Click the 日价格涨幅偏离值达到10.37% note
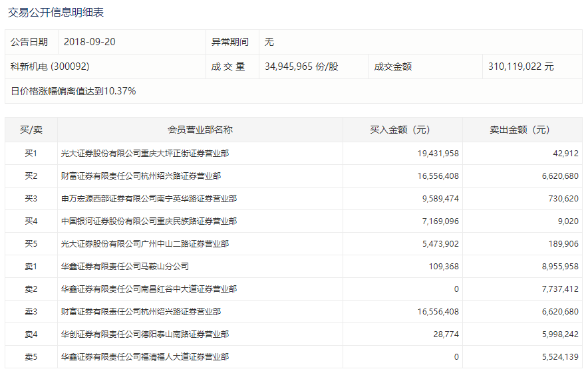Viewport: 588px width, 377px height. (x=73, y=91)
